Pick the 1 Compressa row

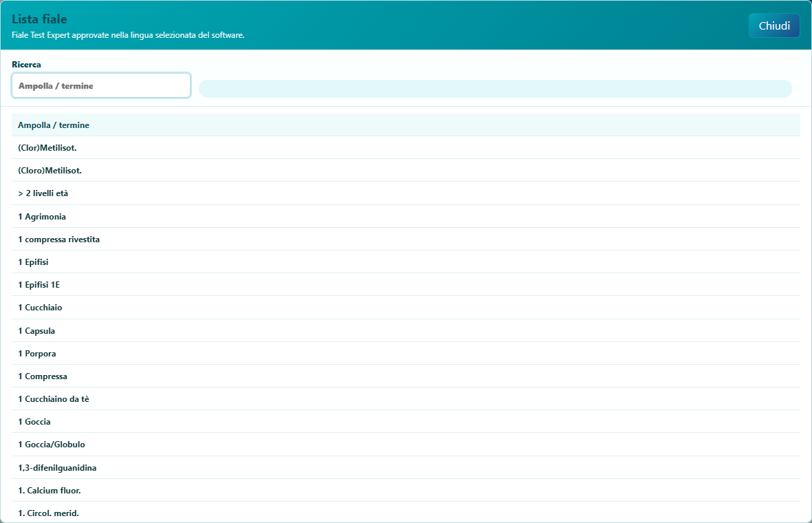coord(406,376)
